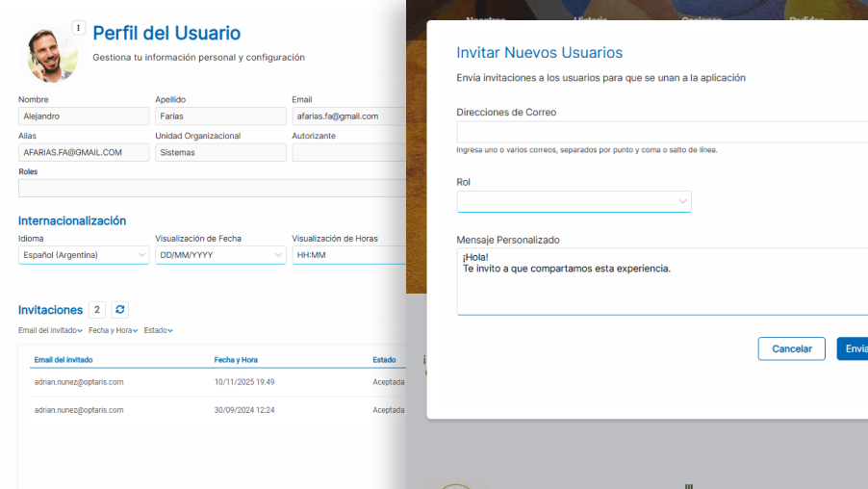Image resolution: width=868 pixels, height=489 pixels.
Task: Focus the Direcciones de Correo field
Action: tap(661, 132)
